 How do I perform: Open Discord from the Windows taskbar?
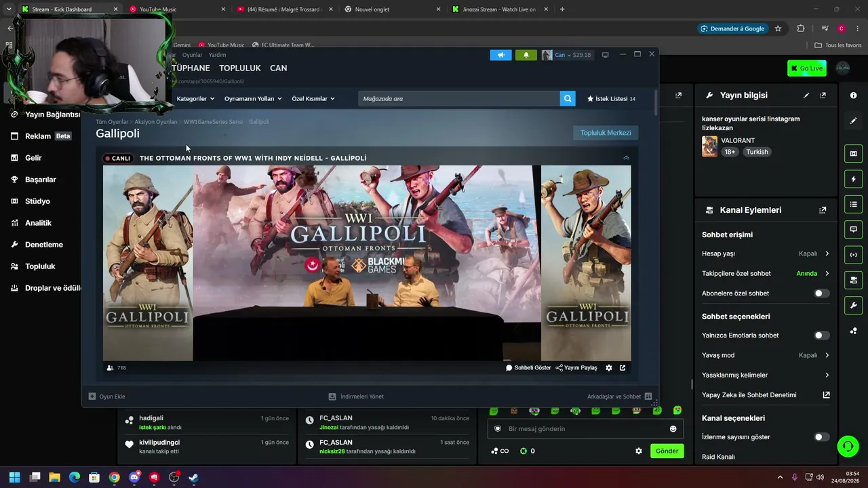(x=134, y=477)
